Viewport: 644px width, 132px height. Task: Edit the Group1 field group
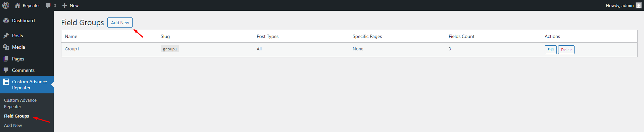(550, 50)
